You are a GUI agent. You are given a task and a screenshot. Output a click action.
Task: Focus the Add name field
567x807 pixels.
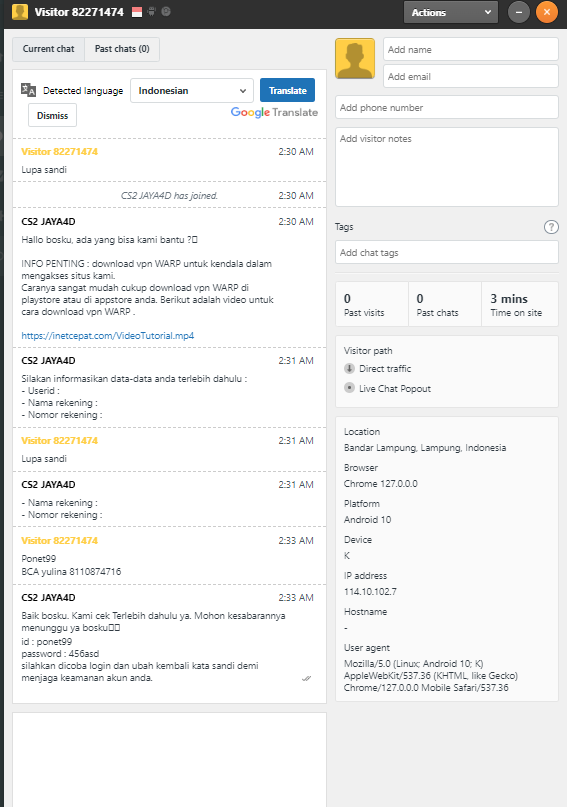pyautogui.click(x=471, y=49)
